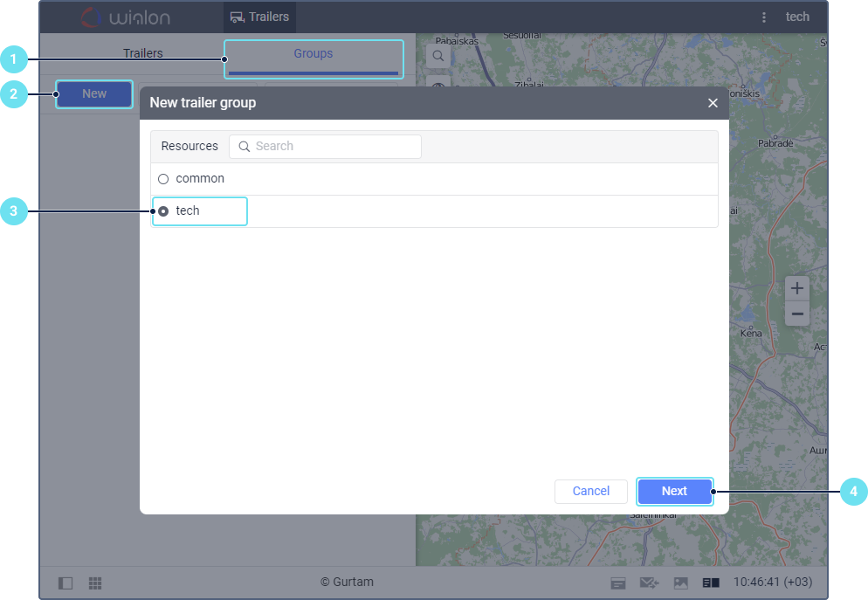The height and width of the screenshot is (600, 868).
Task: Close the New trailer group dialog
Action: click(713, 103)
